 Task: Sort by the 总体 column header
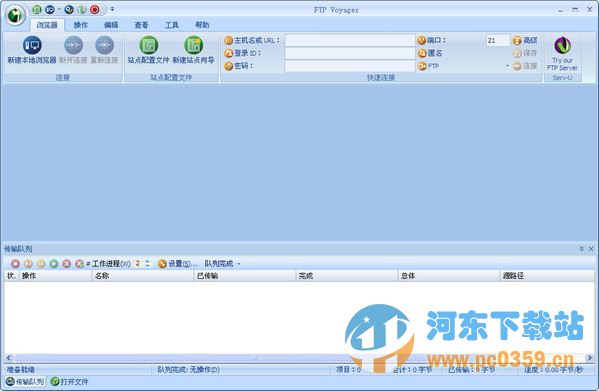[449, 276]
